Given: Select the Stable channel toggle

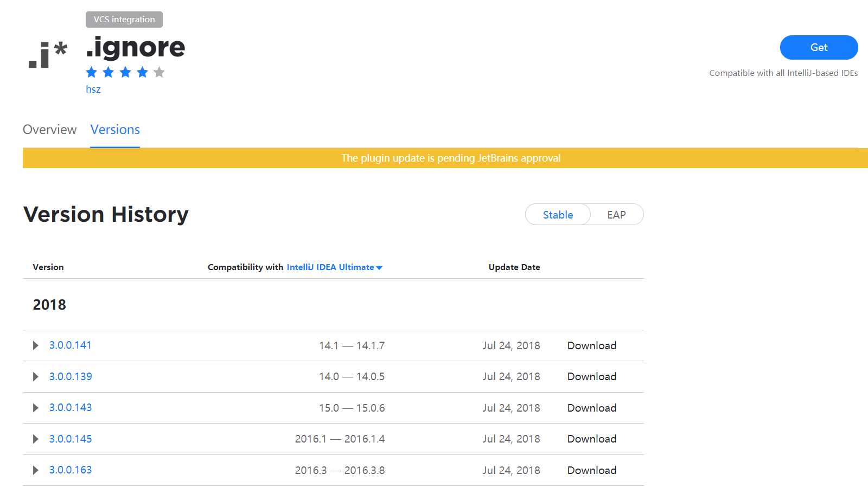Looking at the screenshot, I should pos(558,215).
